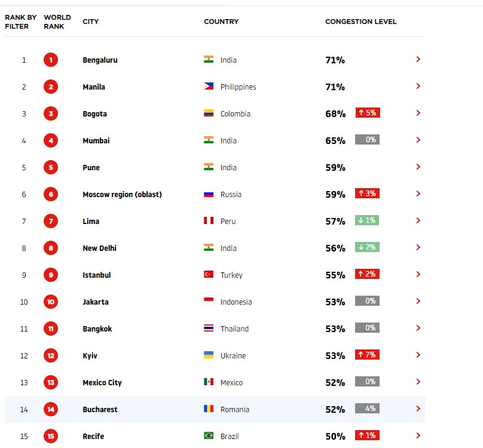
Task: Sort by Congestion Level column header
Action: click(x=360, y=22)
